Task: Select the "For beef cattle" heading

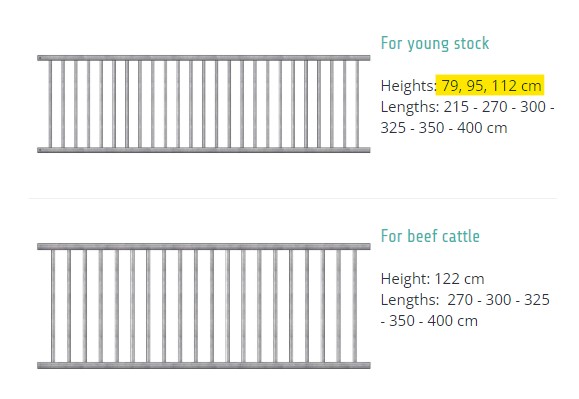Action: (x=430, y=236)
